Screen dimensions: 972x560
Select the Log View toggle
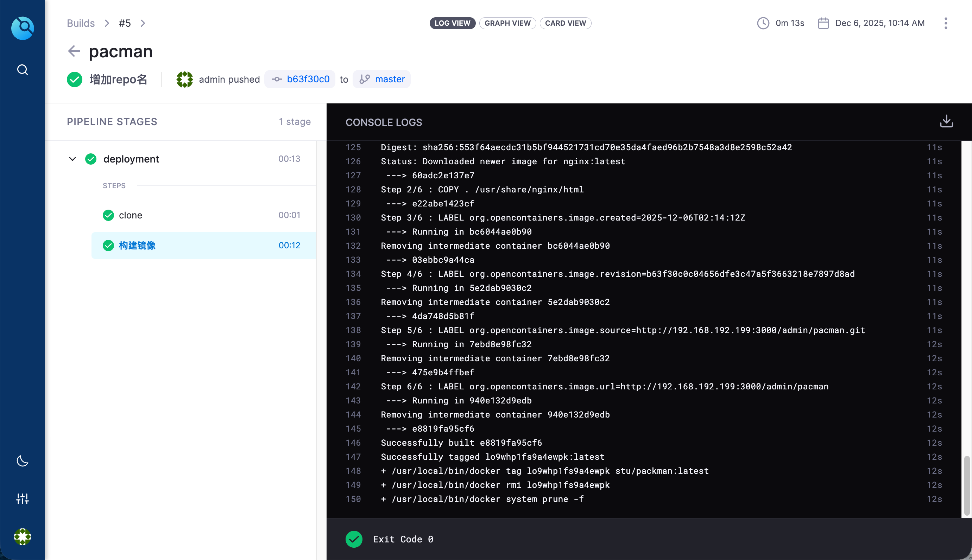(x=452, y=23)
